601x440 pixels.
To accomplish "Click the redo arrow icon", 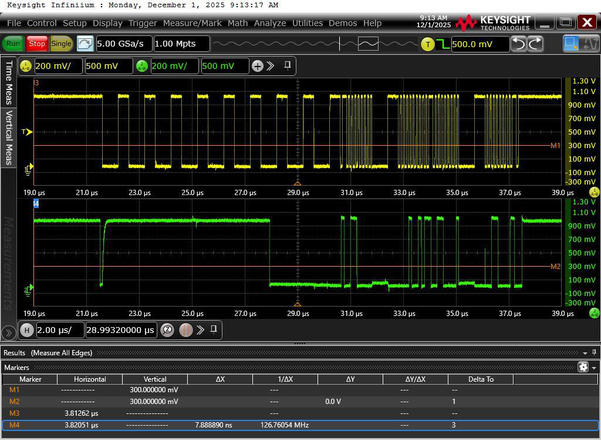I will (x=534, y=44).
